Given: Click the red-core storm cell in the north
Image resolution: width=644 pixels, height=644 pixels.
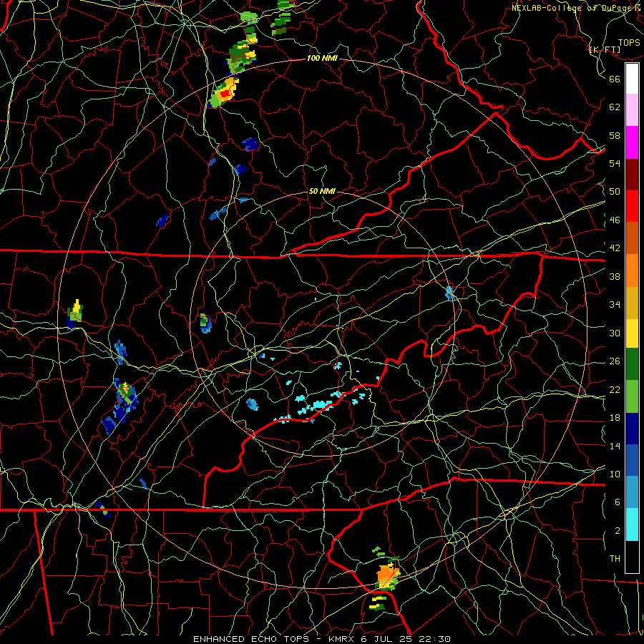Looking at the screenshot, I should (224, 92).
